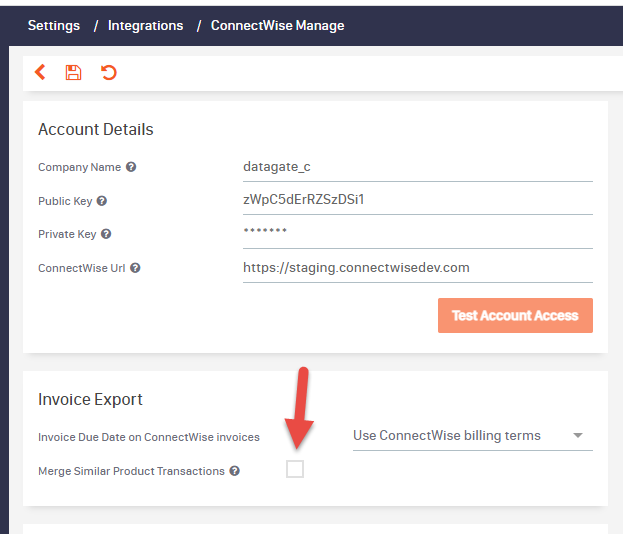Screen dimensions: 623x534
Task: Focus the Company Name field datagate_c
Action: tap(418, 167)
